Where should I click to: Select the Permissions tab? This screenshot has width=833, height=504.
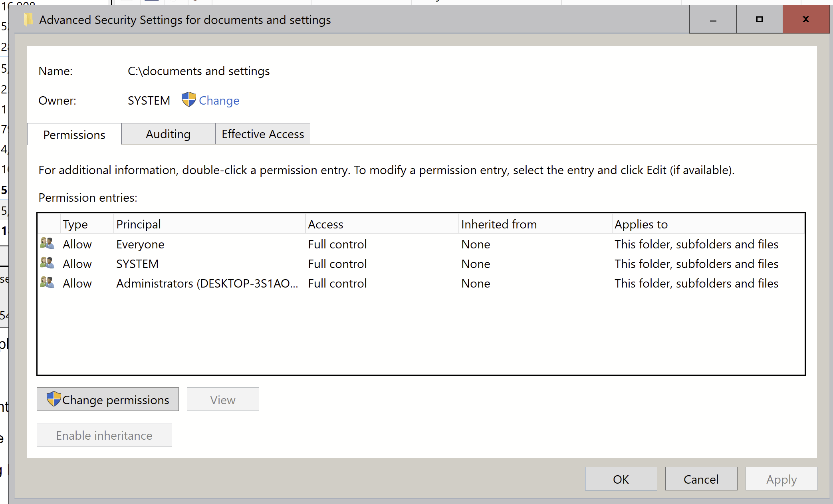click(x=74, y=135)
